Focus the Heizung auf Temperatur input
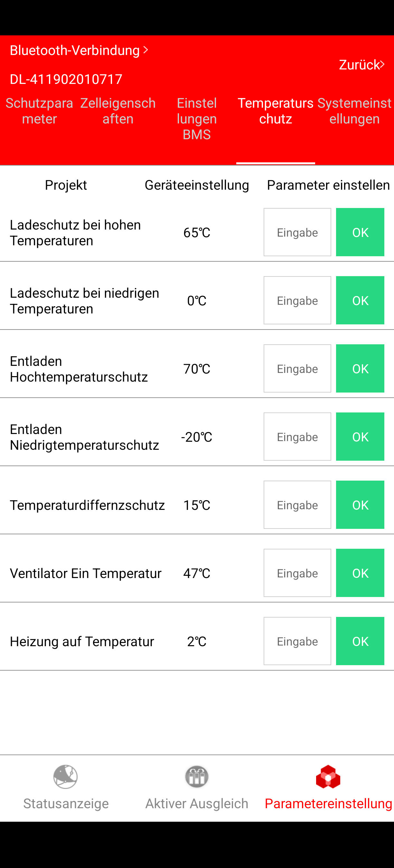394x868 pixels. click(297, 641)
